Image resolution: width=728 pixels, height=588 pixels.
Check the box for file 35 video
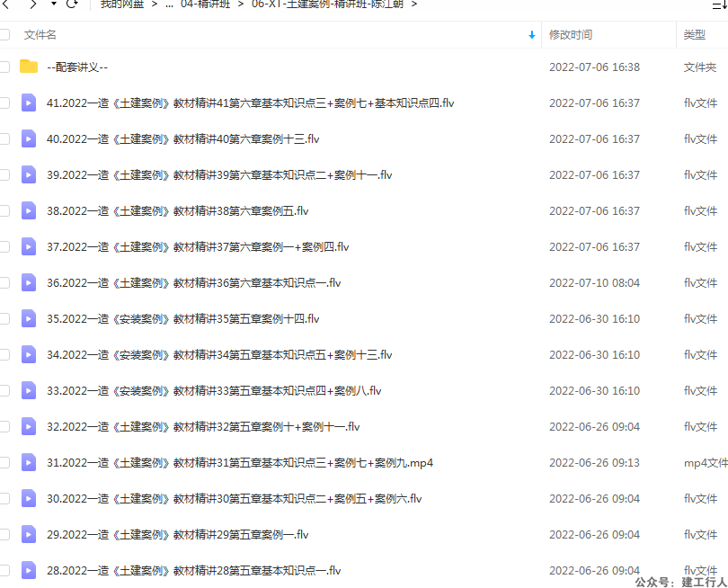pos(4,318)
